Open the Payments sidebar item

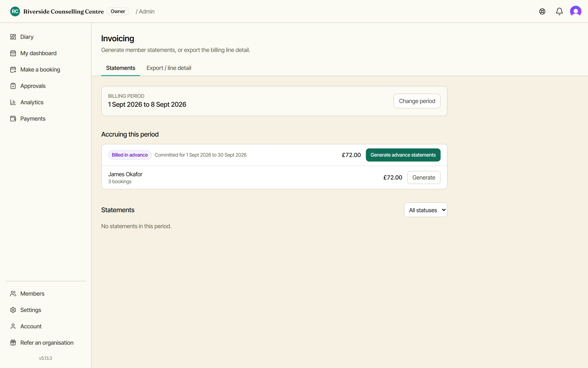click(x=46, y=119)
